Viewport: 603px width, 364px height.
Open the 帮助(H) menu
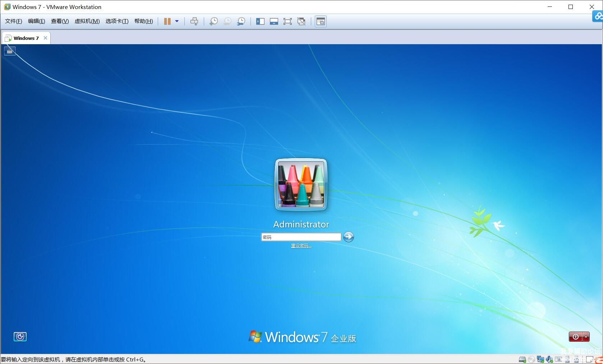tap(143, 21)
